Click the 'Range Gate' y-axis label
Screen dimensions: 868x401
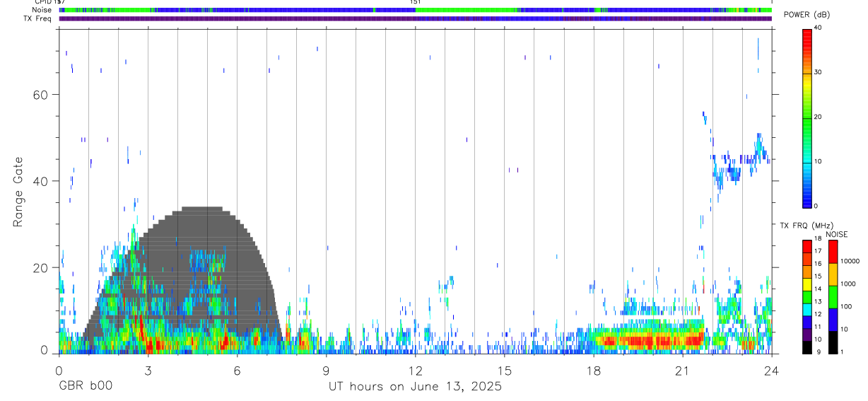coord(17,192)
